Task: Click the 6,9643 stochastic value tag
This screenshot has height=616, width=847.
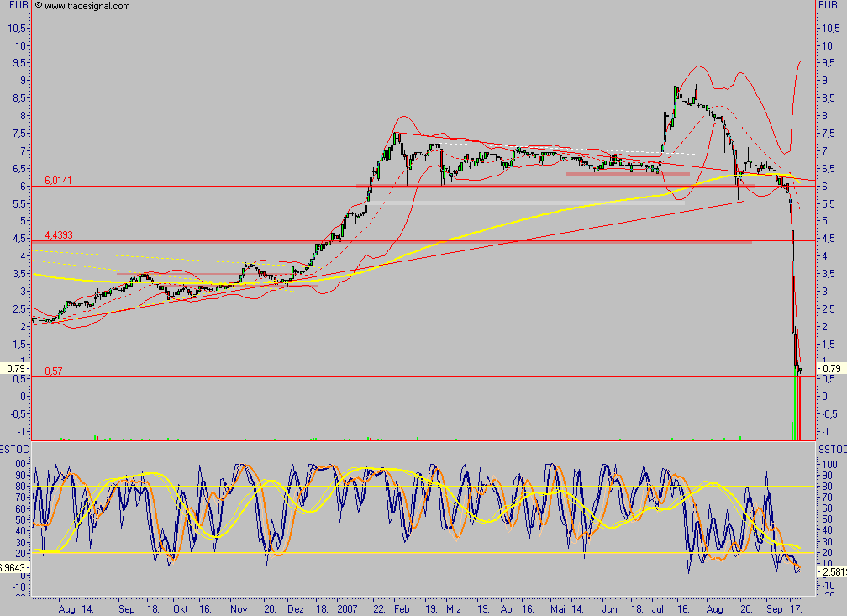Action: pos(15,568)
